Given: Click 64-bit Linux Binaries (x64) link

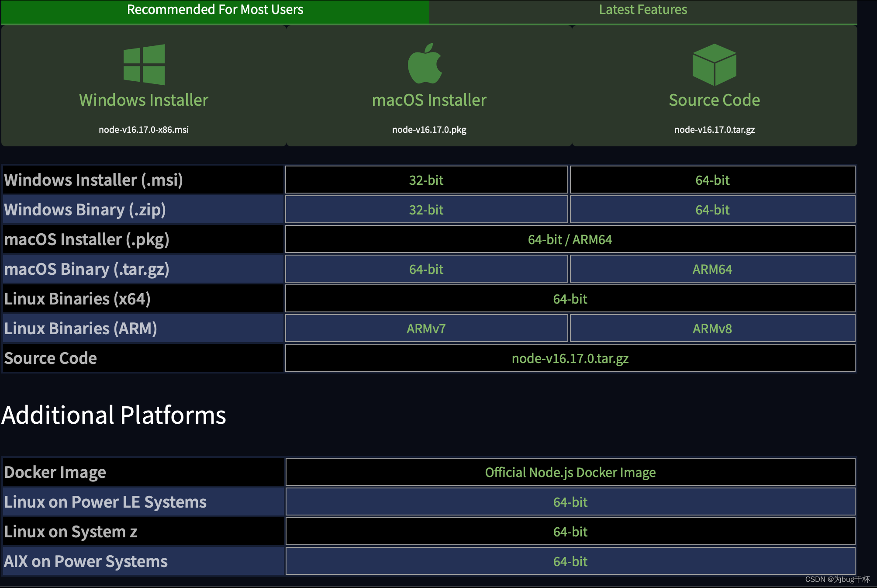Looking at the screenshot, I should click(x=570, y=299).
